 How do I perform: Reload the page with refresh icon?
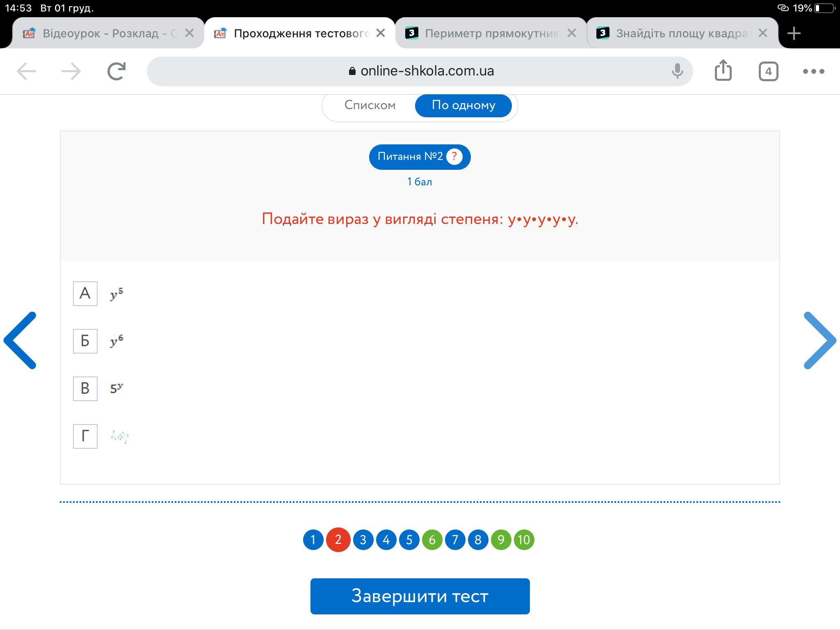(116, 71)
